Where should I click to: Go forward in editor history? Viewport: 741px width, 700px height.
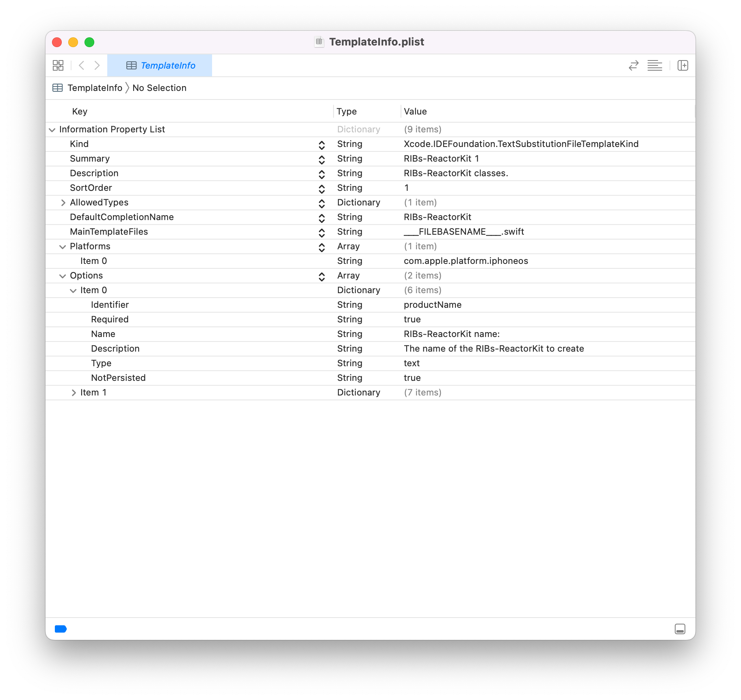tap(97, 65)
